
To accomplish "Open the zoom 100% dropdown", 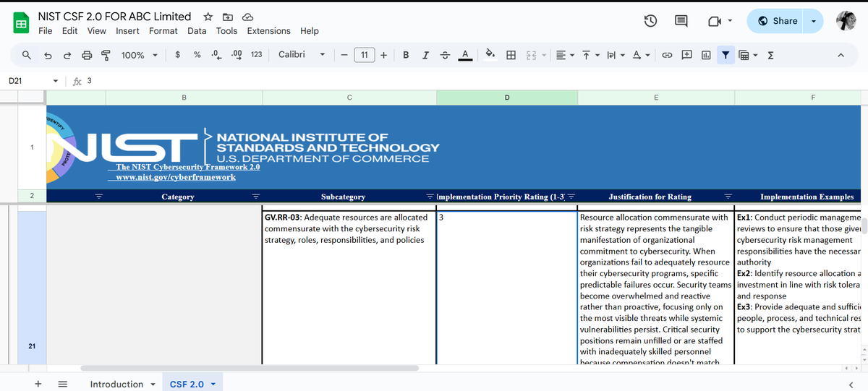I will tap(140, 55).
